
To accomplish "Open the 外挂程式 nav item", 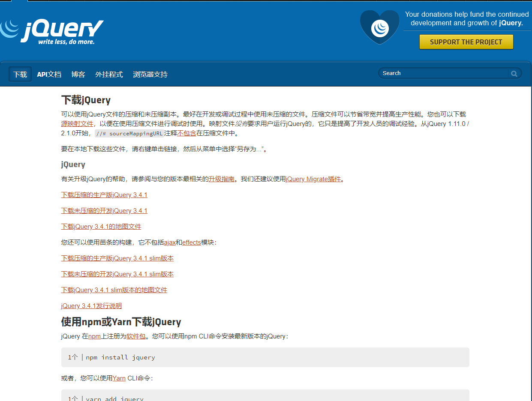I will point(109,75).
